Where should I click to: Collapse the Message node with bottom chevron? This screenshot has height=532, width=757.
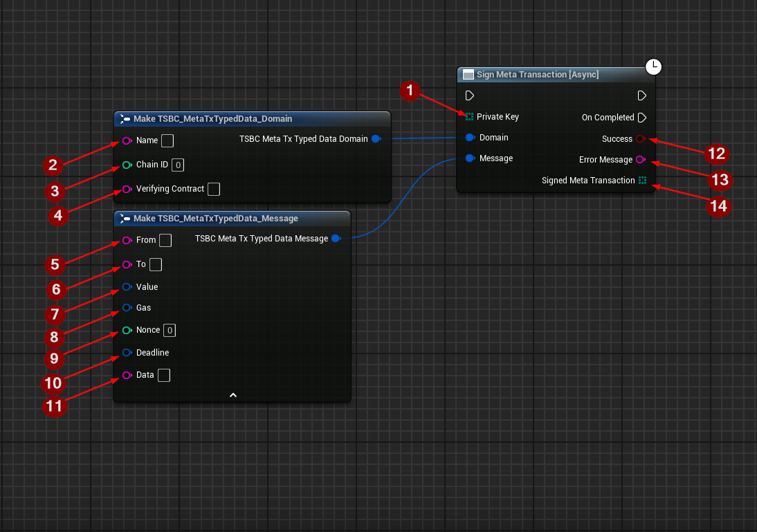pyautogui.click(x=233, y=395)
